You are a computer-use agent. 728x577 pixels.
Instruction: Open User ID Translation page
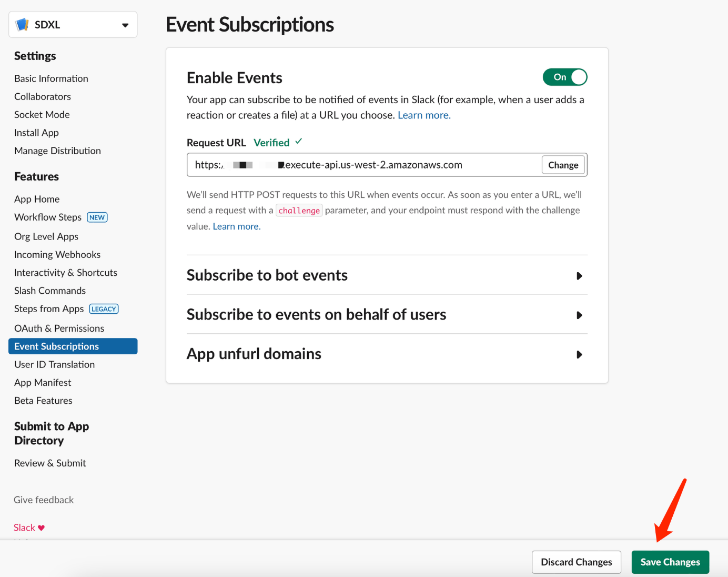tap(55, 364)
